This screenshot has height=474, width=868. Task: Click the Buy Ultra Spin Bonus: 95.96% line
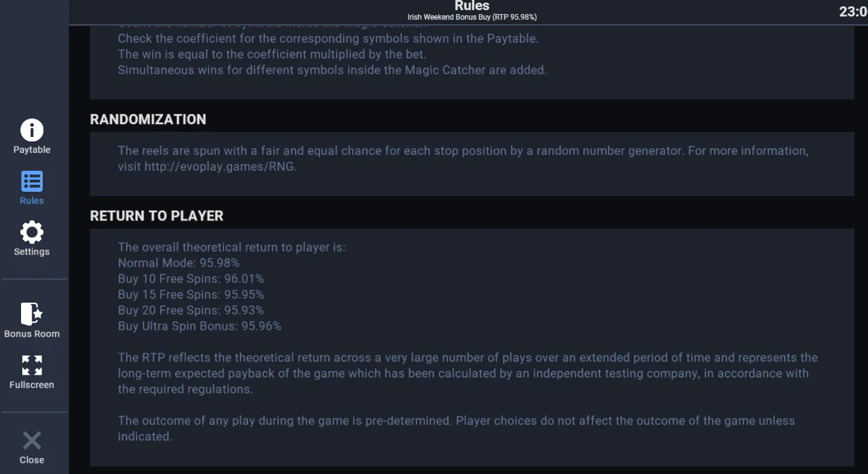point(200,326)
